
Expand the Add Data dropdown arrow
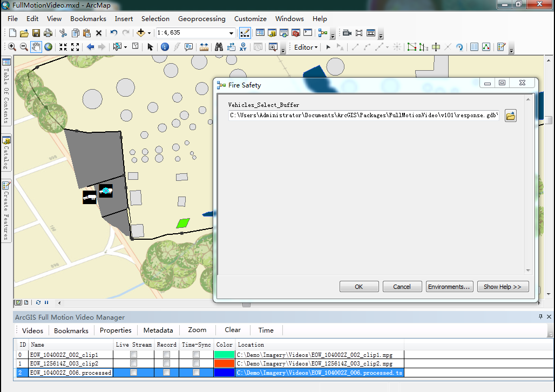pyautogui.click(x=149, y=33)
